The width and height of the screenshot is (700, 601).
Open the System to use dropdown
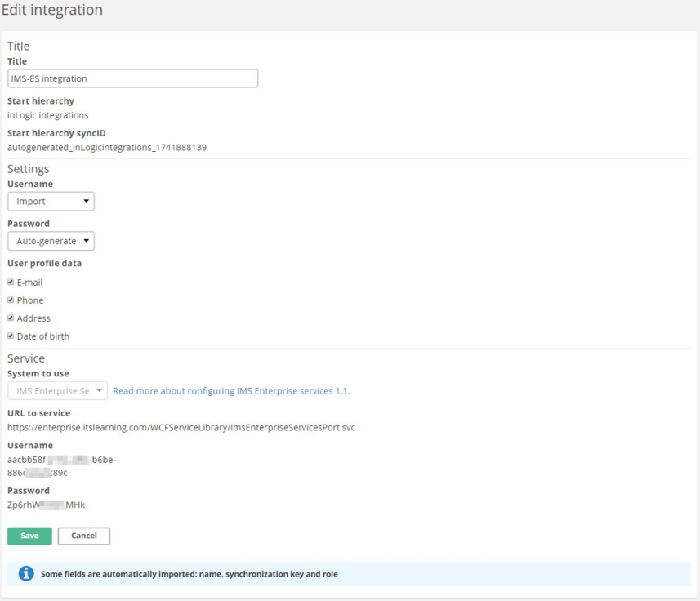point(57,391)
